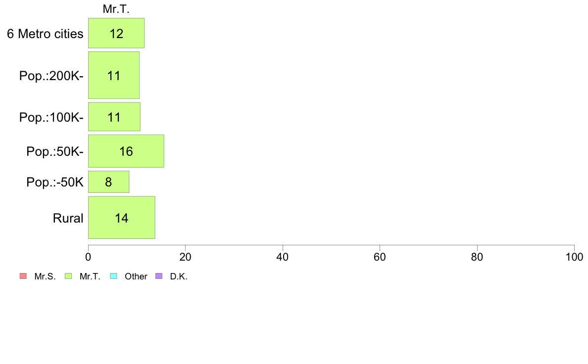The height and width of the screenshot is (364, 588).
Task: Click the Pop.:200K- category label
Action: (51, 76)
